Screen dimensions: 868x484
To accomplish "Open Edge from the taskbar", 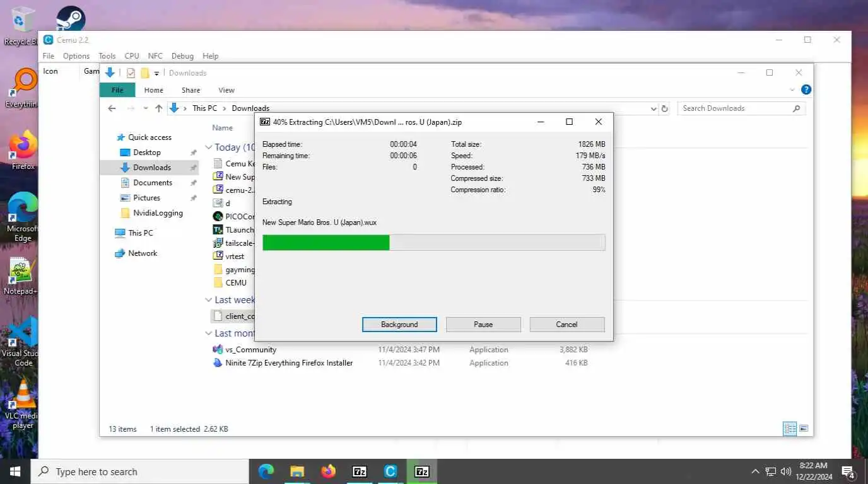I will [x=266, y=471].
